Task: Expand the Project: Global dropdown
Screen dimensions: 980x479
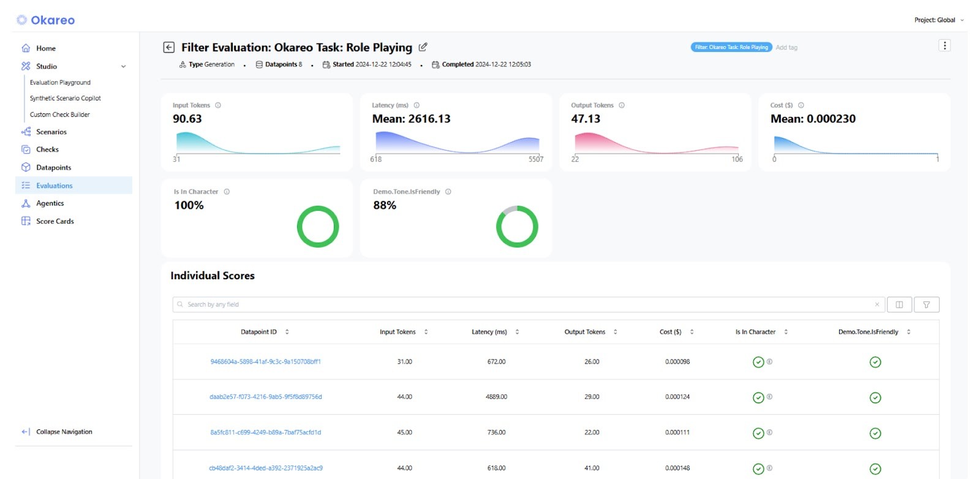Action: click(939, 20)
